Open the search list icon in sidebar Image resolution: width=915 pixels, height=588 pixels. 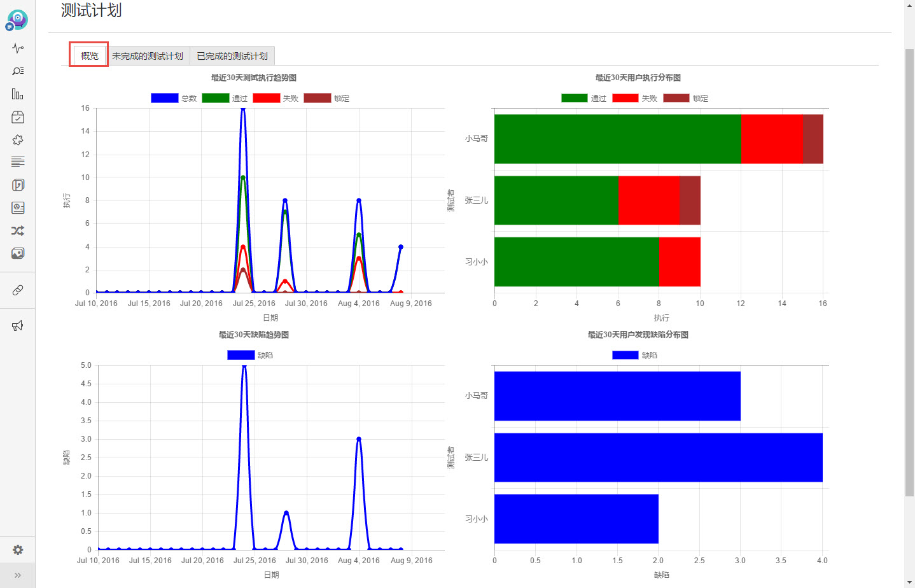pos(18,71)
